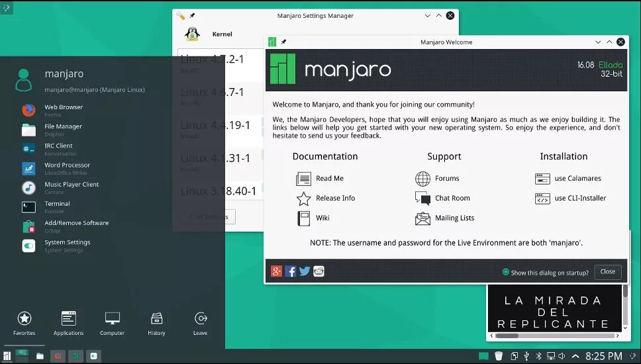Open the Wiki documentation link

(313, 218)
